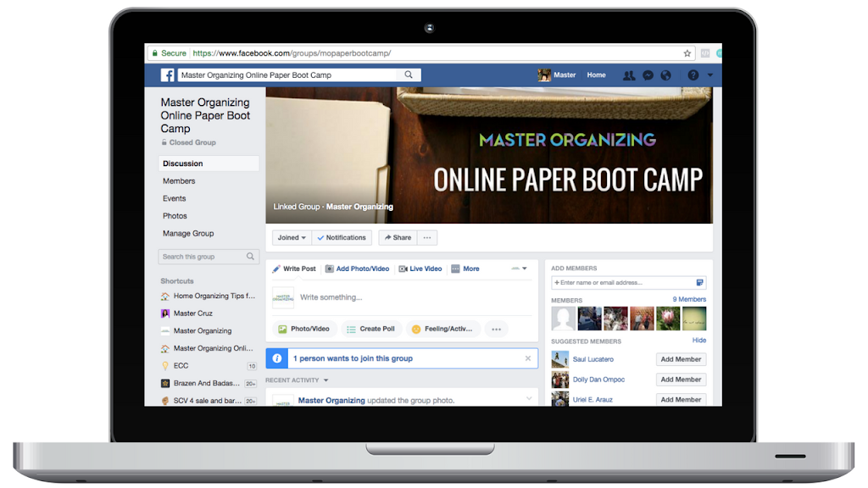The image size is (868, 488).
Task: Open the More composer options
Action: click(x=465, y=269)
